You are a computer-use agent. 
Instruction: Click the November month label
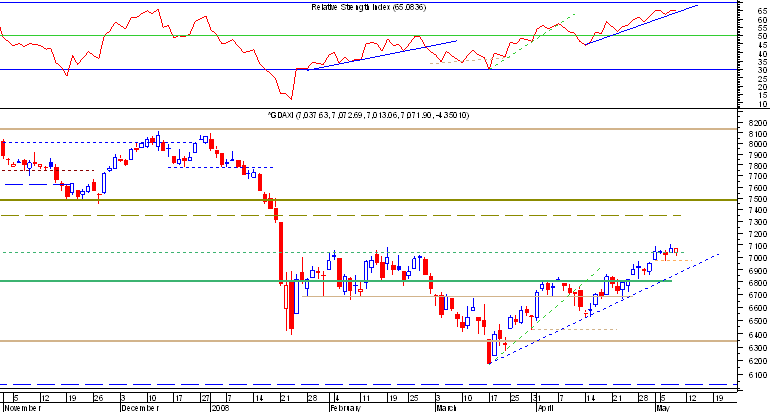(23, 408)
